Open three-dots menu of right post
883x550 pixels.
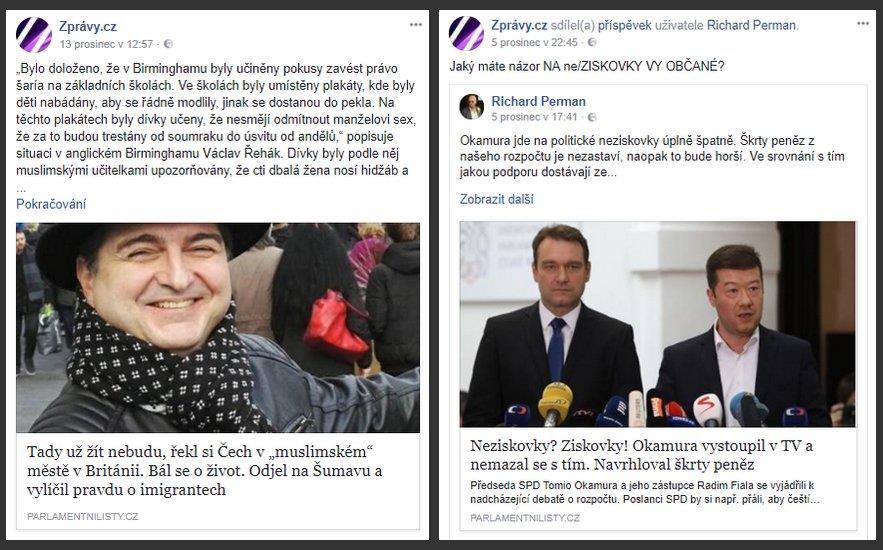[x=863, y=24]
